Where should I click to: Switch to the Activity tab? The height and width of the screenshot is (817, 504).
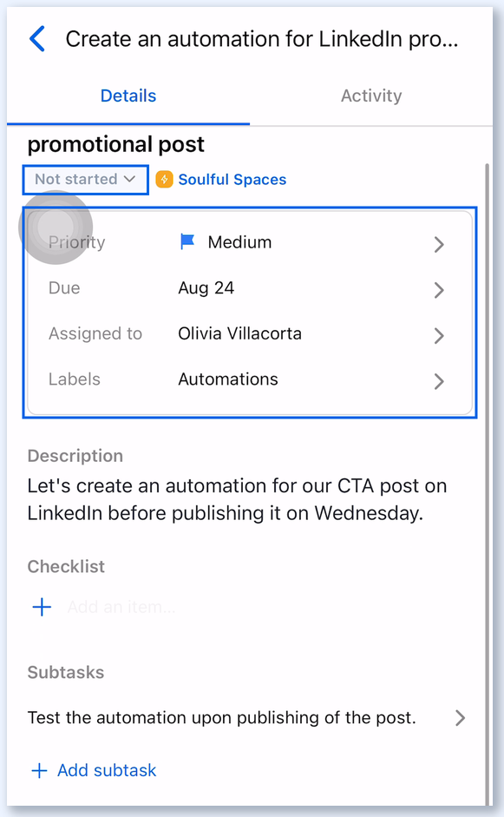371,96
